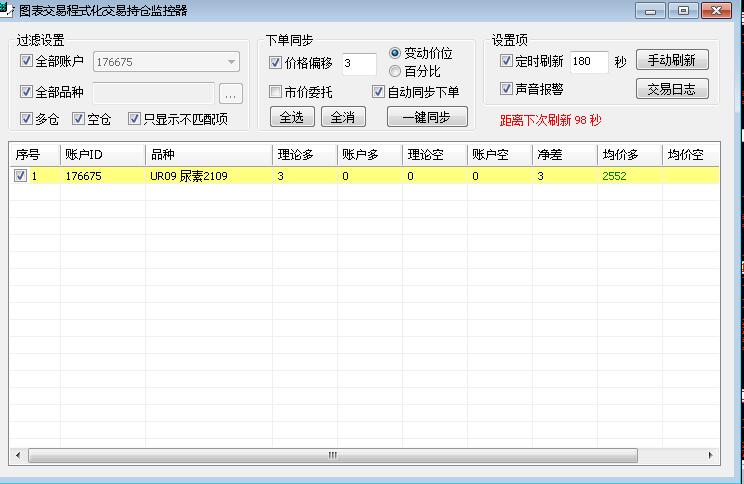Image resolution: width=744 pixels, height=484 pixels.
Task: Click the 价格偏移 value field
Action: (359, 64)
